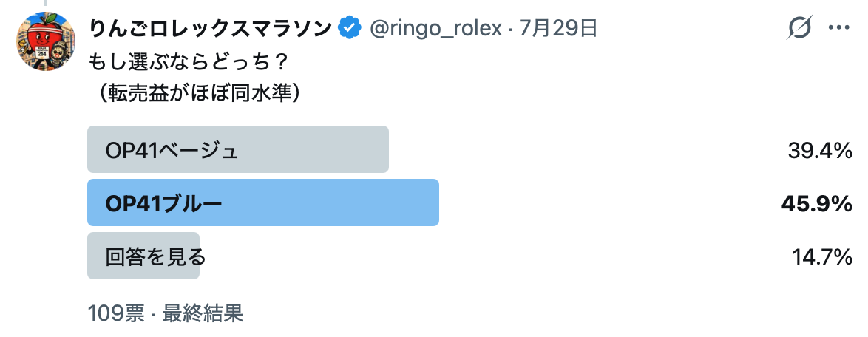Click the もし選ぶならどっち？ post text
Screen dimensions: 868x337
pos(189,61)
